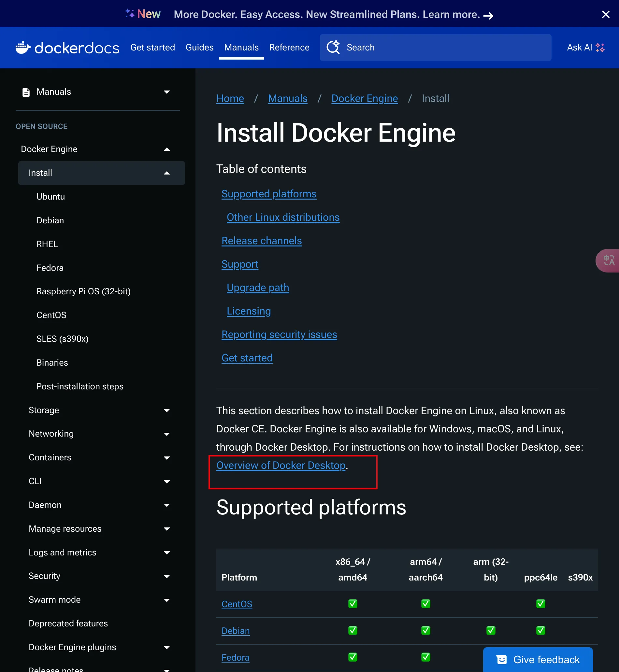The image size is (619, 672).
Task: Click the Give feedback button
Action: coord(538,659)
